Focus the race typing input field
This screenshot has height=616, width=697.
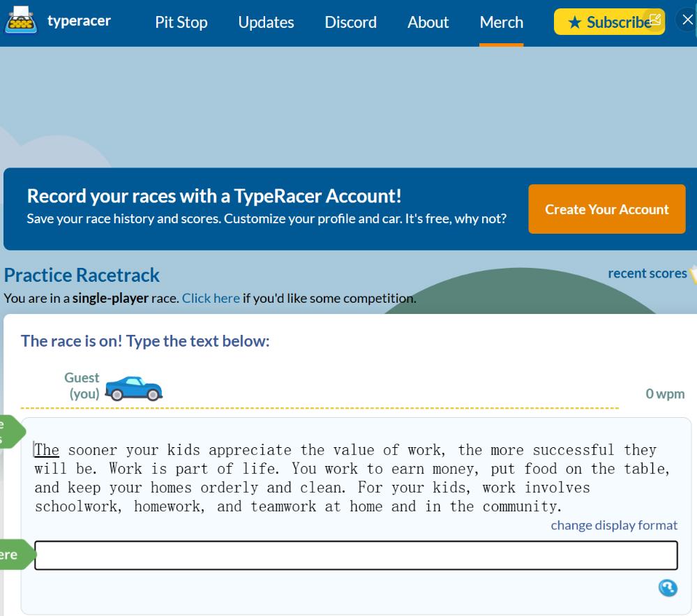[356, 555]
